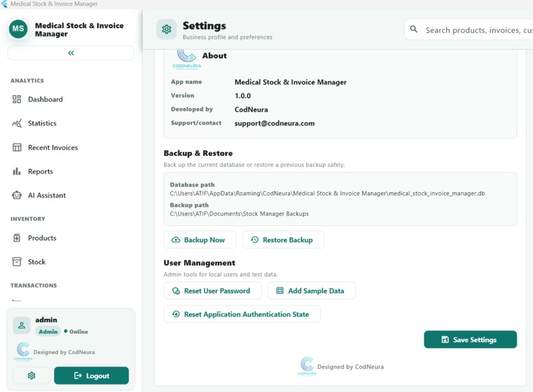This screenshot has height=392, width=533.
Task: Click the CodNeura logo in sidebar footer
Action: point(23,352)
